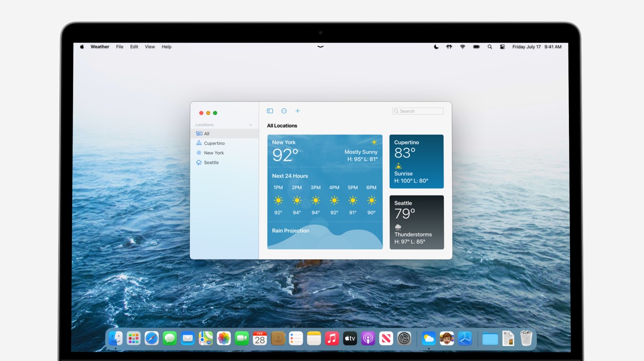Image resolution: width=644 pixels, height=361 pixels.
Task: Launch Safari from the Dock
Action: (x=151, y=338)
